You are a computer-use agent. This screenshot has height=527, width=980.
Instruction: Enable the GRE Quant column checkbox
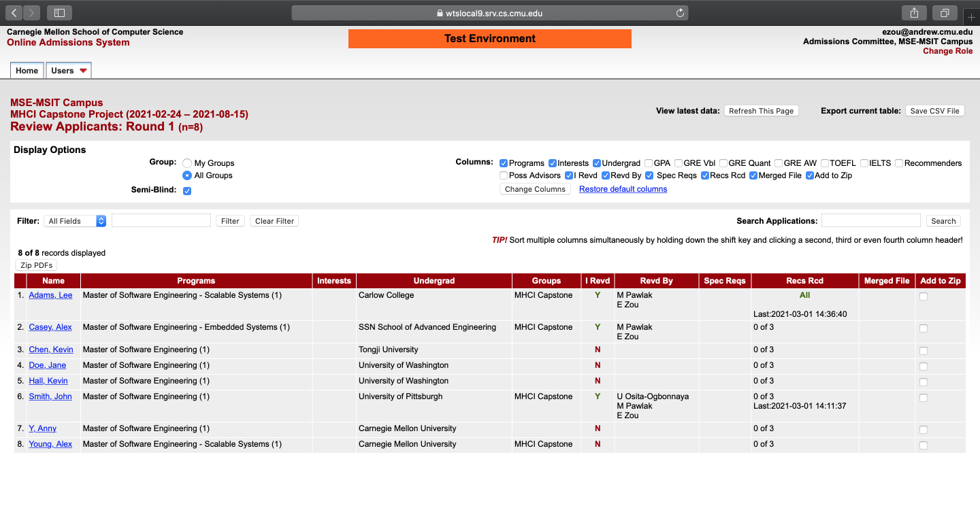coord(723,163)
